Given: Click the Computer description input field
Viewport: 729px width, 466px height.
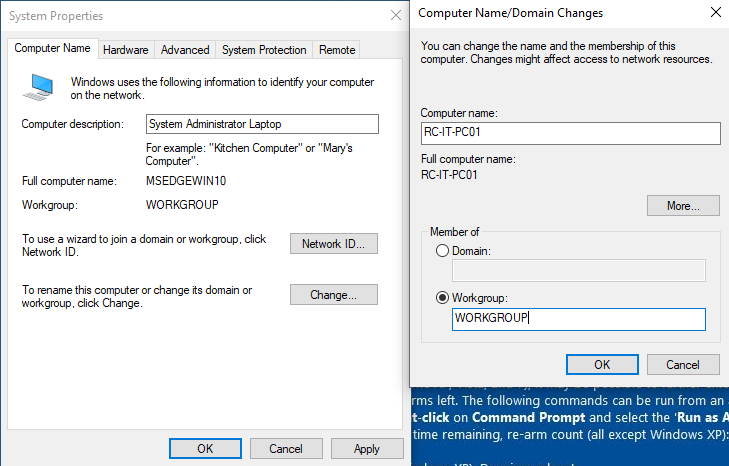Looking at the screenshot, I should point(262,124).
